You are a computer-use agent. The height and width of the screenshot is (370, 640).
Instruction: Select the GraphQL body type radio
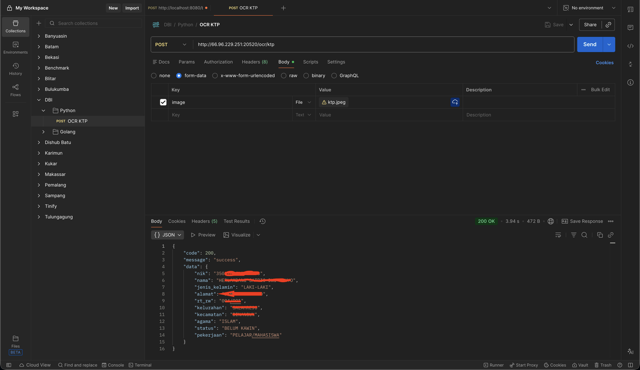(334, 75)
